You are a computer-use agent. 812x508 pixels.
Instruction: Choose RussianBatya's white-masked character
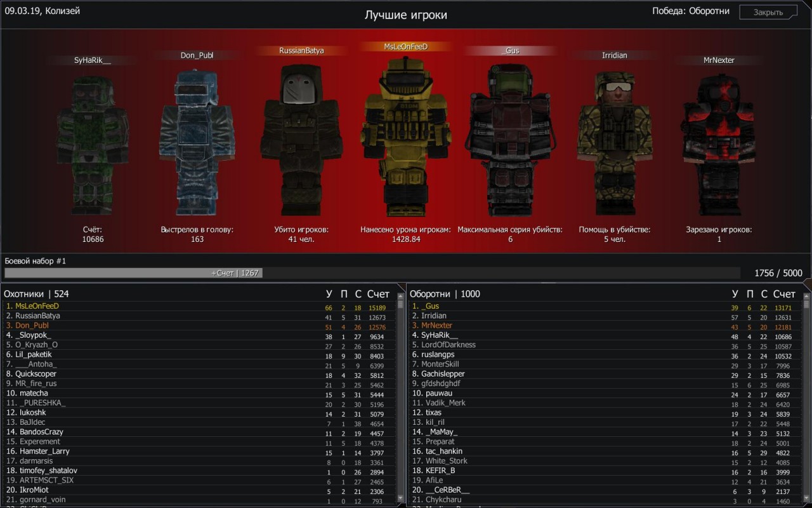(301, 140)
